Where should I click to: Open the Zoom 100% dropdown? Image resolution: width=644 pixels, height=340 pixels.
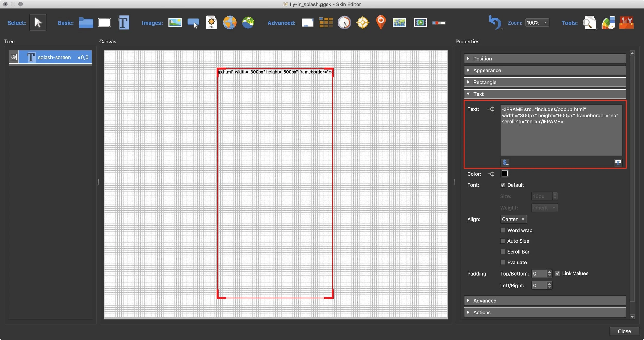537,23
